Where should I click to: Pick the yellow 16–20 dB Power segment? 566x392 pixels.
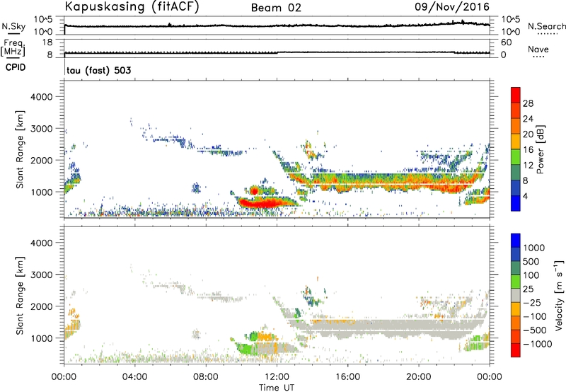(516, 142)
